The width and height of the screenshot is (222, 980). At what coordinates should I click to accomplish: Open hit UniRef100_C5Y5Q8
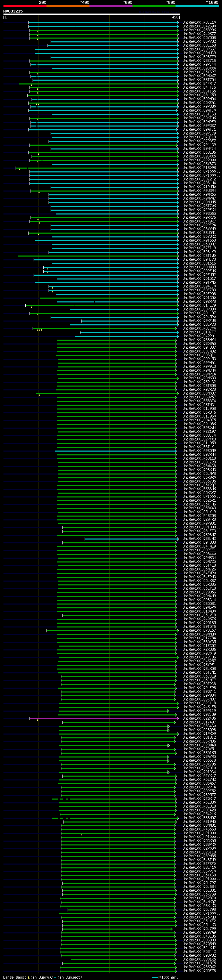199,38
